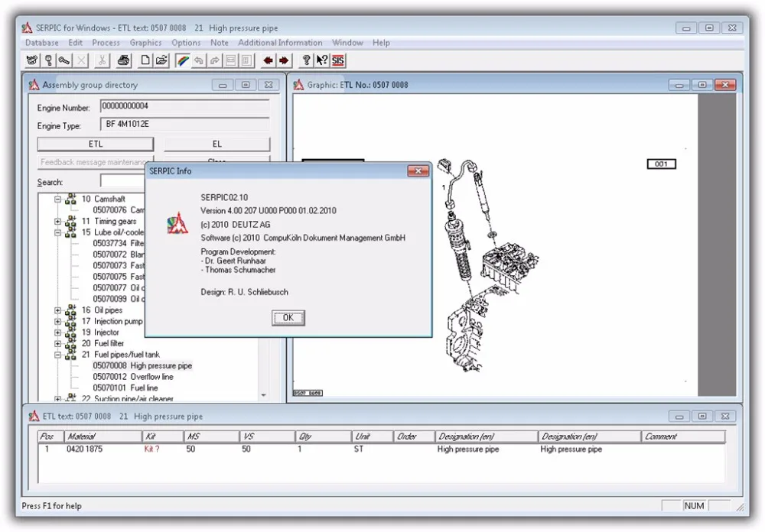Collapse the 21 Fuel pipes/fuel tank branch

tap(56, 355)
